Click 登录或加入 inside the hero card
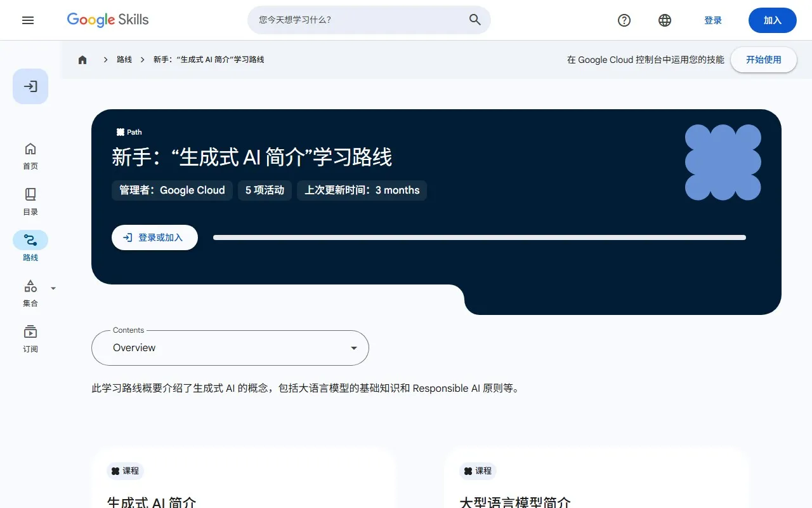812x508 pixels. pos(155,237)
